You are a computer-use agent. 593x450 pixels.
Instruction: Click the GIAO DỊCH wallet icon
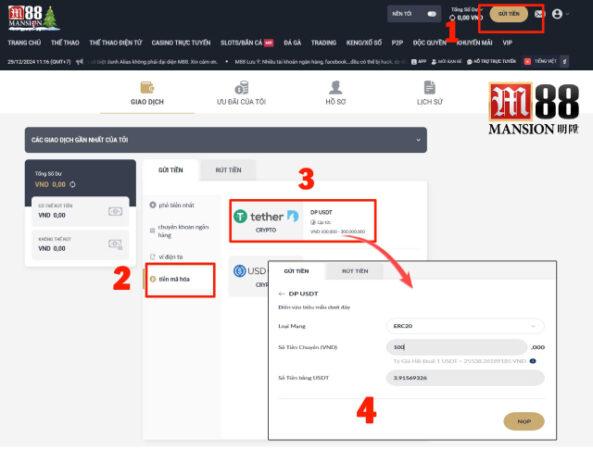[x=147, y=87]
